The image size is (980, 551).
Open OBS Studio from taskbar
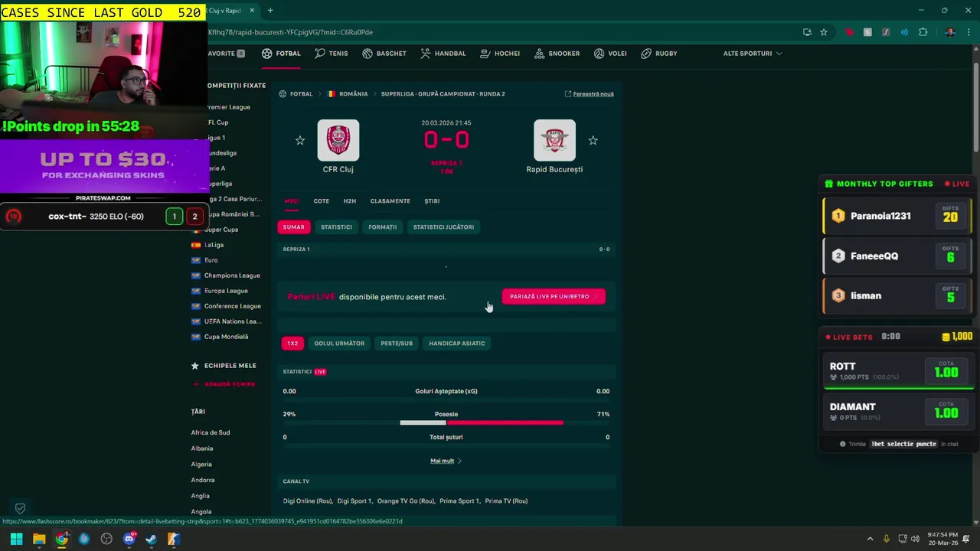click(106, 539)
